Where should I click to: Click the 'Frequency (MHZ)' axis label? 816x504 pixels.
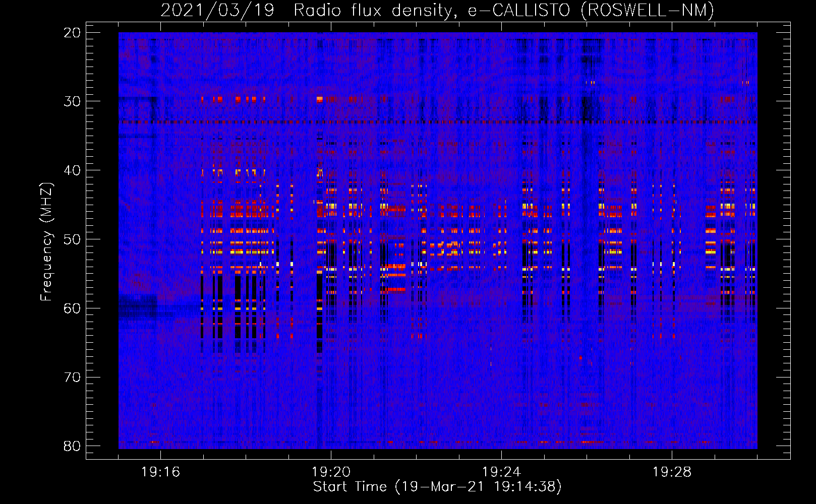46,242
